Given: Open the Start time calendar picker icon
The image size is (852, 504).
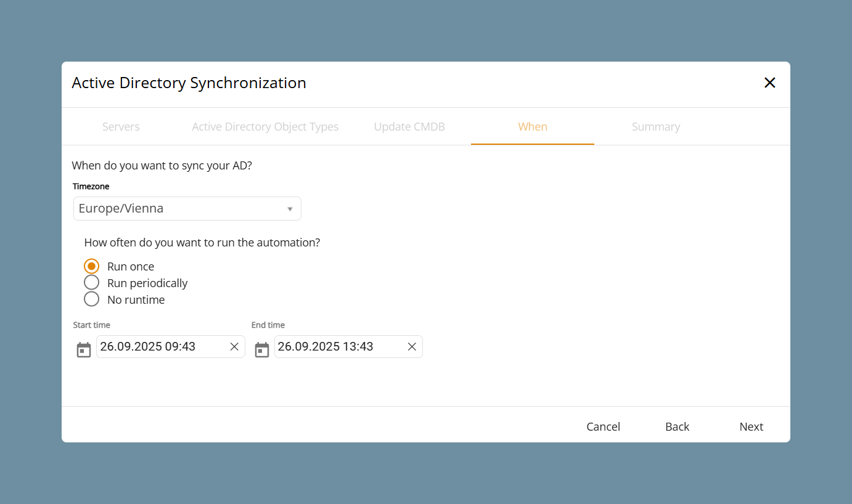Looking at the screenshot, I should (83, 350).
